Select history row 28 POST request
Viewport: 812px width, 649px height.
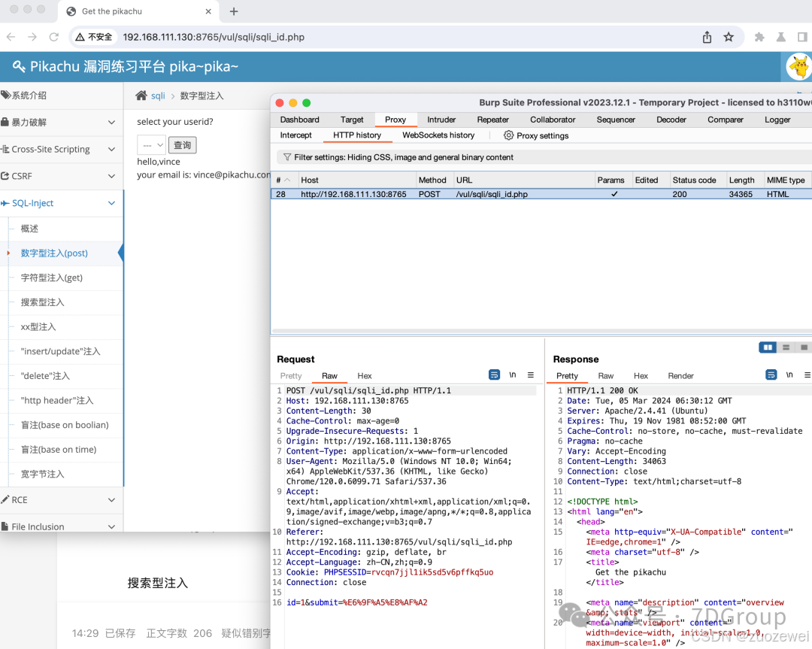541,194
